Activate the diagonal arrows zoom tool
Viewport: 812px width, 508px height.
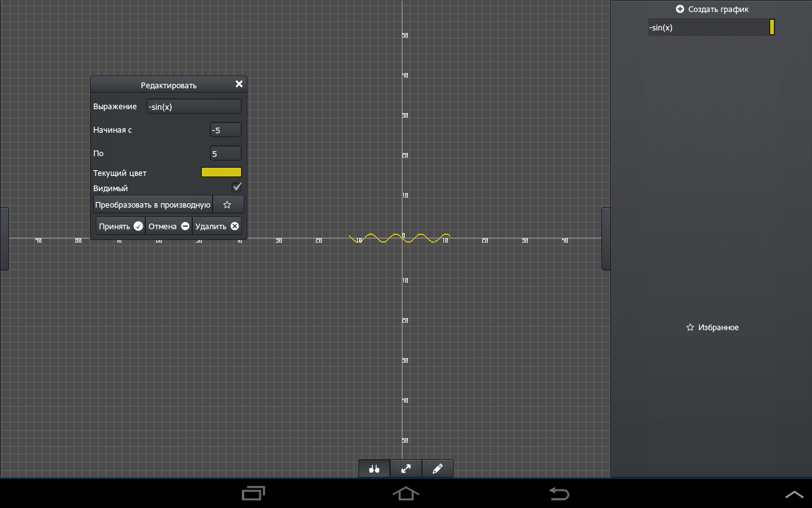tap(406, 469)
